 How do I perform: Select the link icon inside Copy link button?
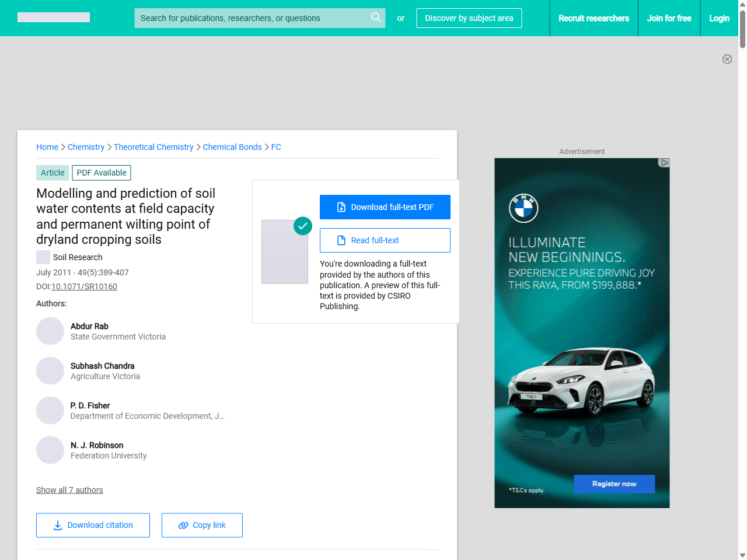tap(183, 525)
